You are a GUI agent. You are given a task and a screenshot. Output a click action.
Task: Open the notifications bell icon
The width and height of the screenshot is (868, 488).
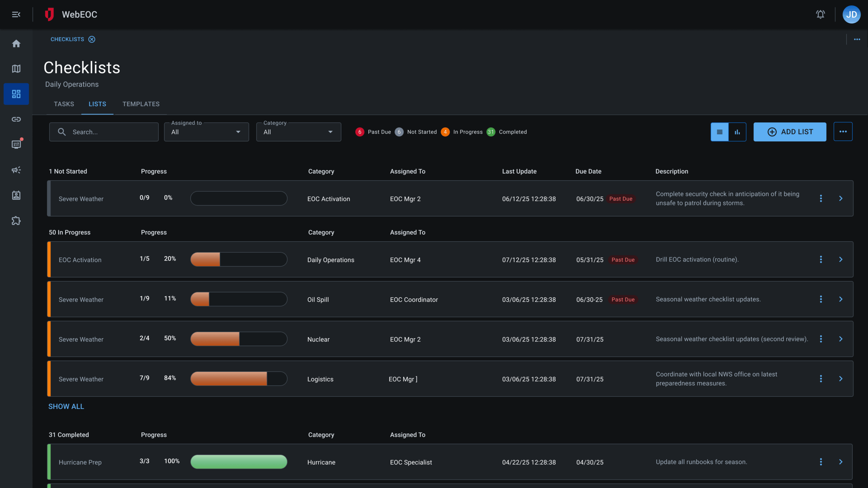click(x=821, y=14)
